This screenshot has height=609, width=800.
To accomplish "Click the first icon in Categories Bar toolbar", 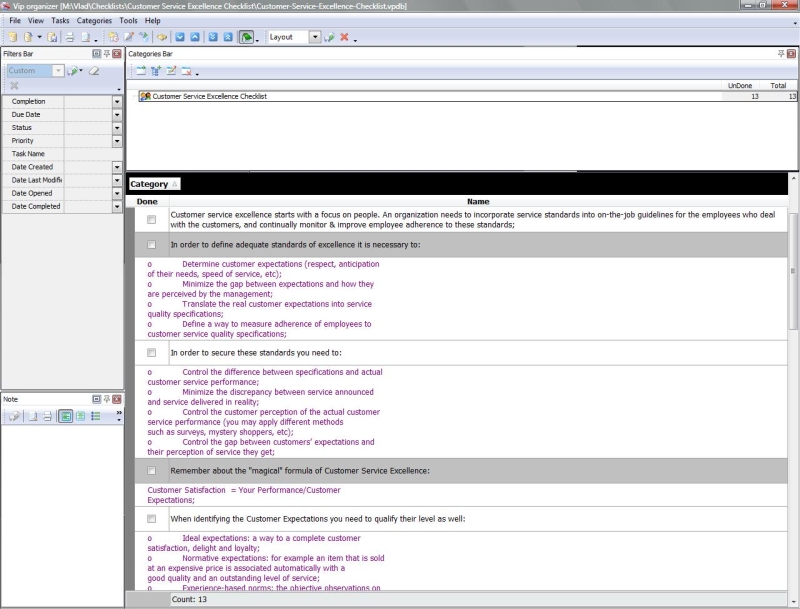I will 140,71.
